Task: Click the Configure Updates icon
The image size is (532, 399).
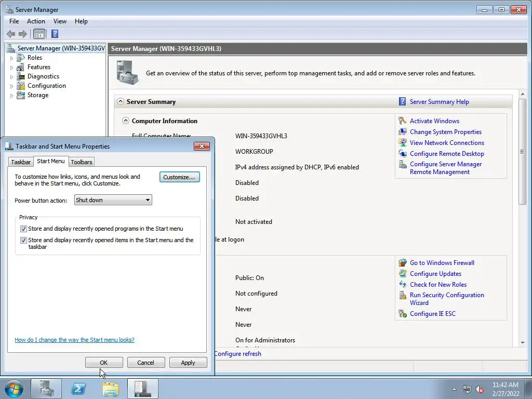Action: [403, 273]
